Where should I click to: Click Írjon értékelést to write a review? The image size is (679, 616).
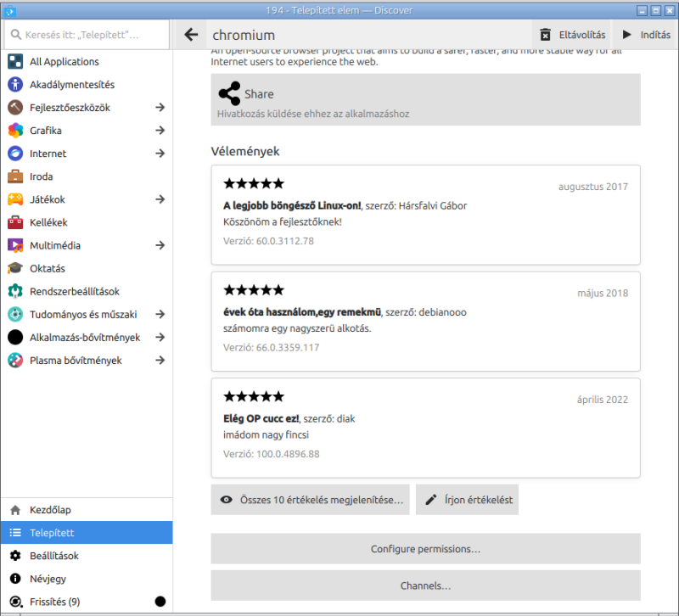pos(467,500)
